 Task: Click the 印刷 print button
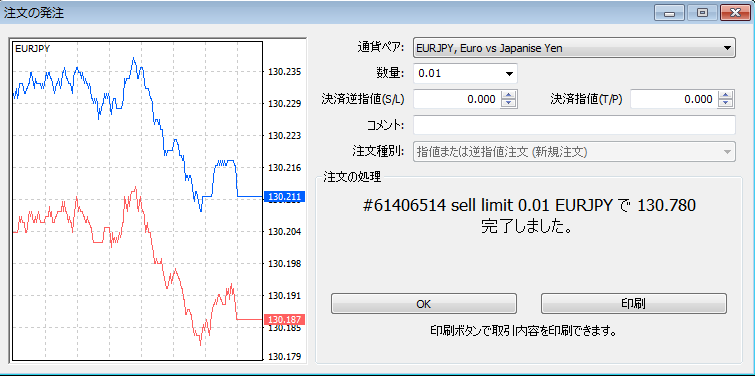[x=634, y=304]
